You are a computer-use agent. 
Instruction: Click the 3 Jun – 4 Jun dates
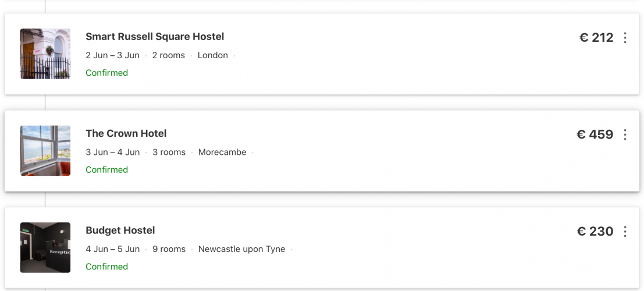[113, 152]
